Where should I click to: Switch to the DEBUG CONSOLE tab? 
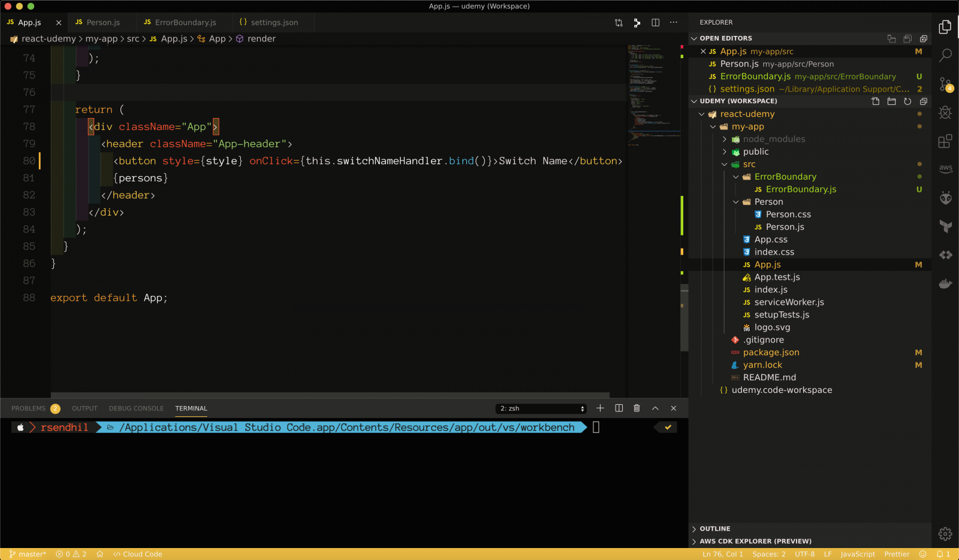tap(136, 408)
